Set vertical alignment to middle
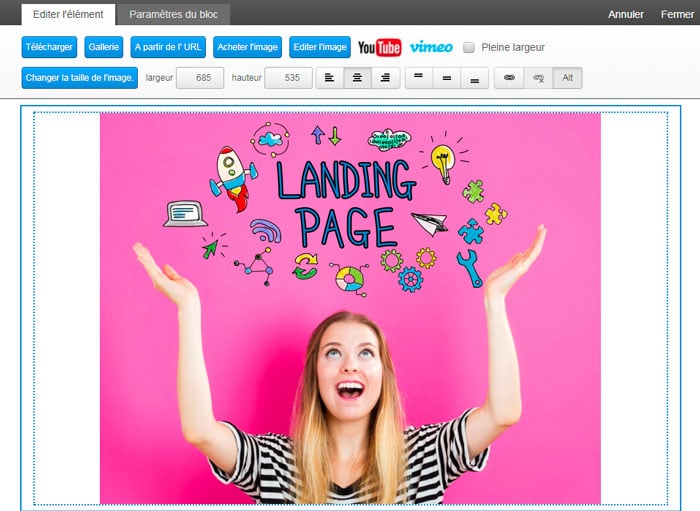This screenshot has height=511, width=700. [446, 78]
